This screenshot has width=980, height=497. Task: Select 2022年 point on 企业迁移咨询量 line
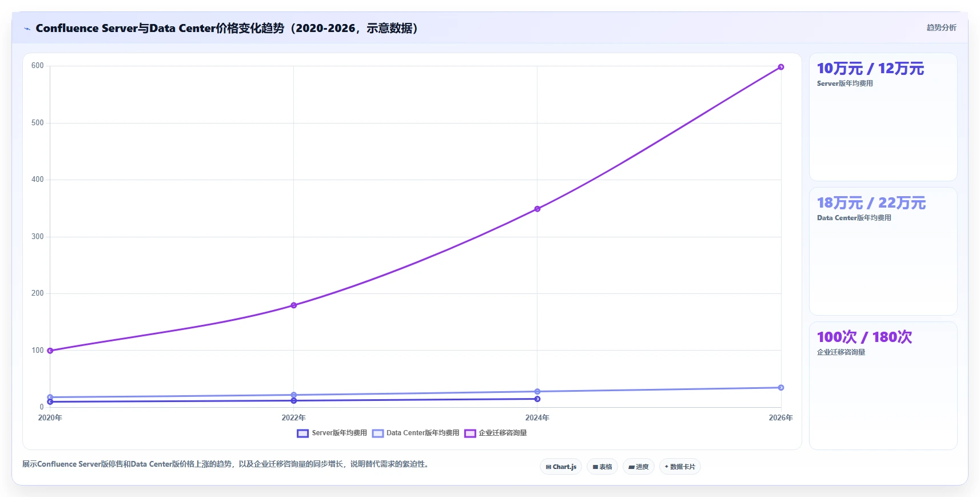tap(294, 305)
